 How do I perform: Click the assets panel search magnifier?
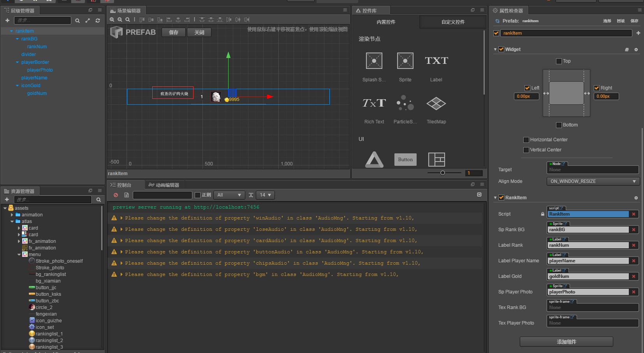tap(99, 200)
